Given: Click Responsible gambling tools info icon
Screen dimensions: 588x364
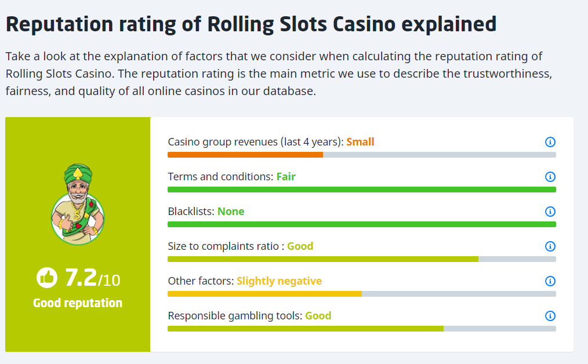Looking at the screenshot, I should pos(550,316).
